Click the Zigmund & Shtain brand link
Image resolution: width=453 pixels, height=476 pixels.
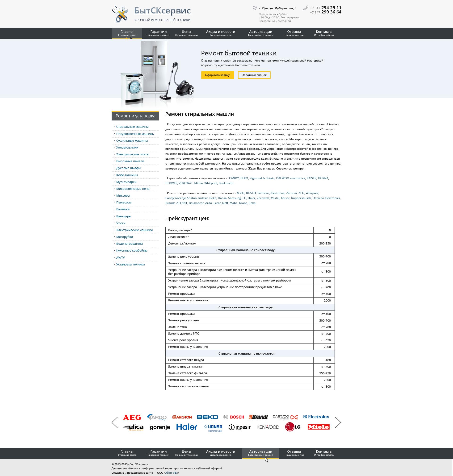click(x=262, y=178)
